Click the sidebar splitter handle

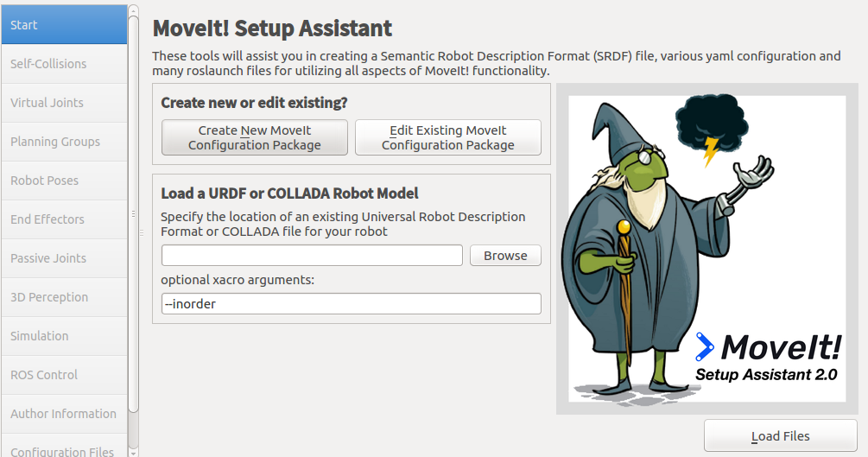click(142, 233)
